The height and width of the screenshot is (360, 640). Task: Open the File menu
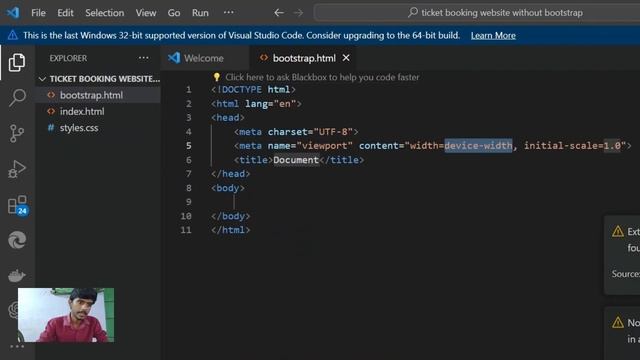38,13
